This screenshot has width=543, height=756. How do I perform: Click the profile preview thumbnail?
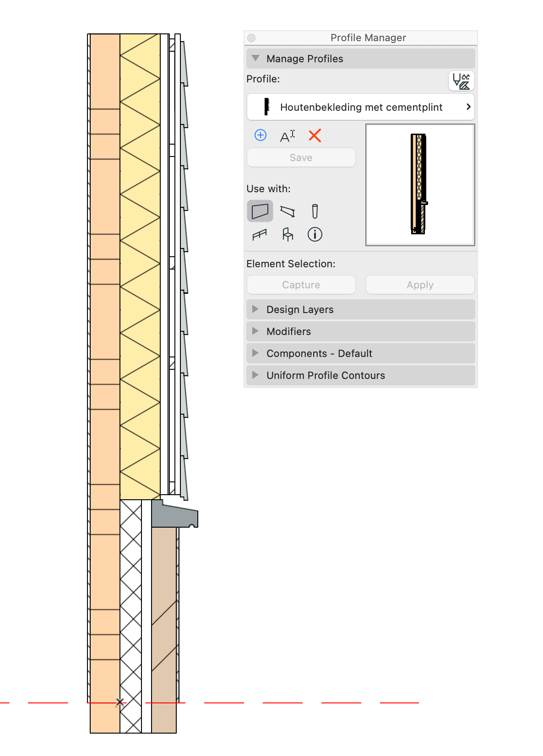420,185
